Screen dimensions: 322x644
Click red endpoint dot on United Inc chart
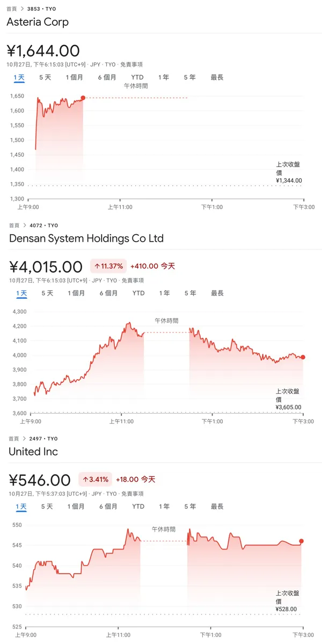(x=301, y=541)
